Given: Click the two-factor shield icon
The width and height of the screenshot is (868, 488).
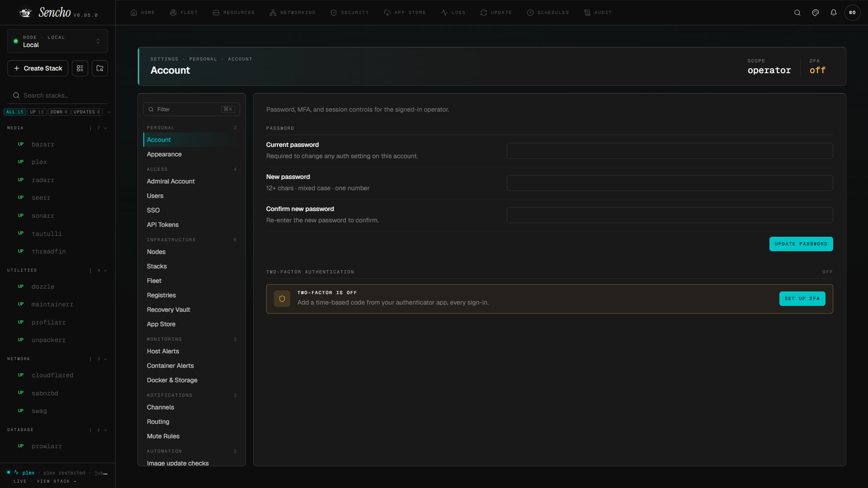Looking at the screenshot, I should (282, 299).
